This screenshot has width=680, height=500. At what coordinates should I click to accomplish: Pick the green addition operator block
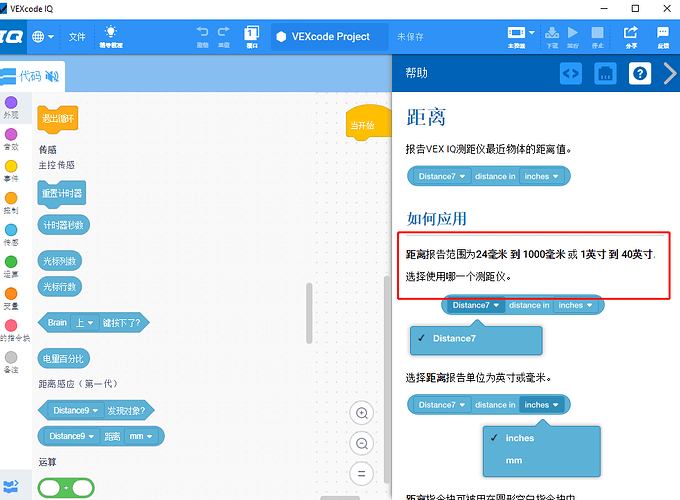tap(66, 488)
